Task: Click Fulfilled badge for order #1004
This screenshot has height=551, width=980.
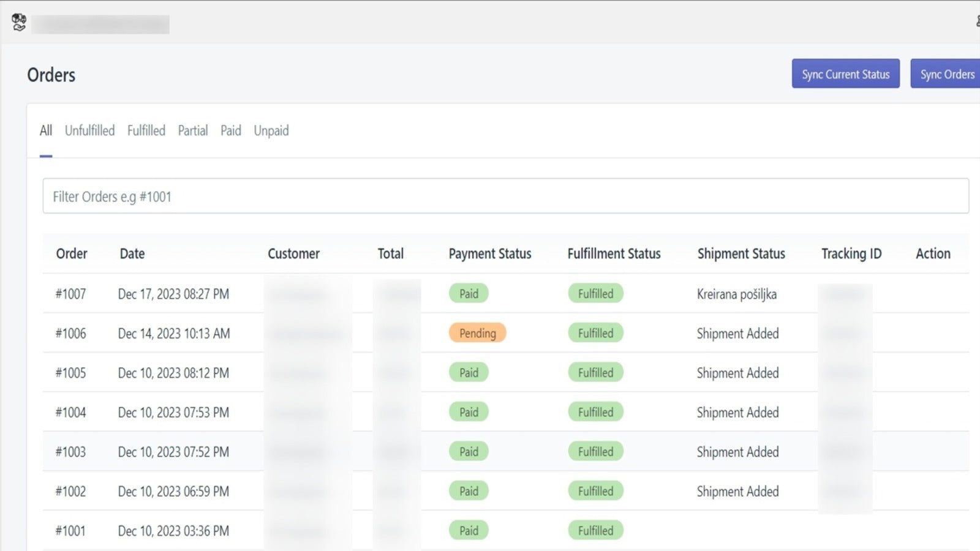Action: (595, 412)
